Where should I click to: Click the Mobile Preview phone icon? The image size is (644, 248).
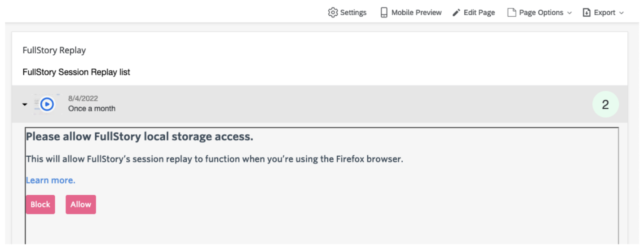(384, 13)
